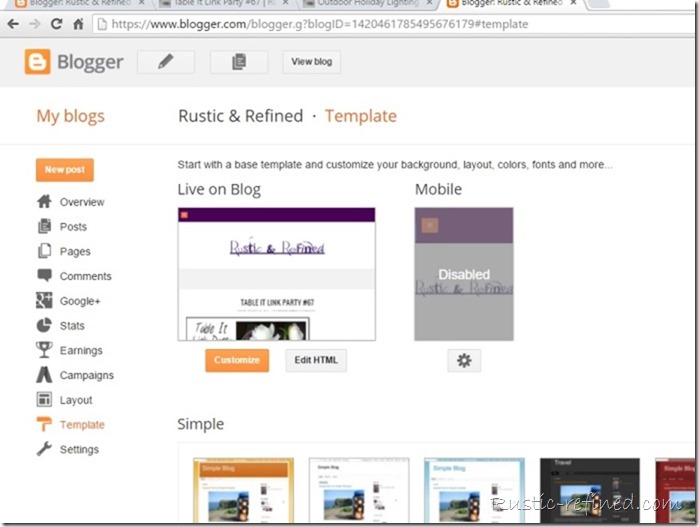Click the browser Back arrow
This screenshot has width=699, height=527.
pos(13,24)
